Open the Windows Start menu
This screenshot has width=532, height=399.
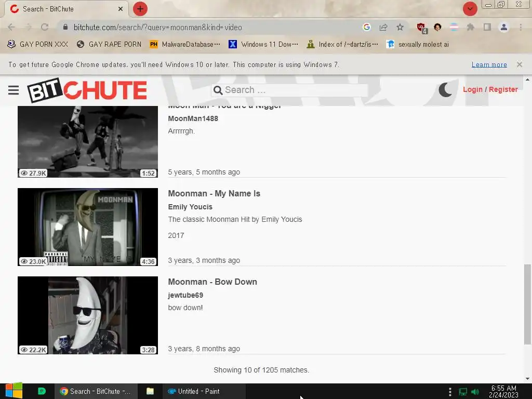(14, 391)
